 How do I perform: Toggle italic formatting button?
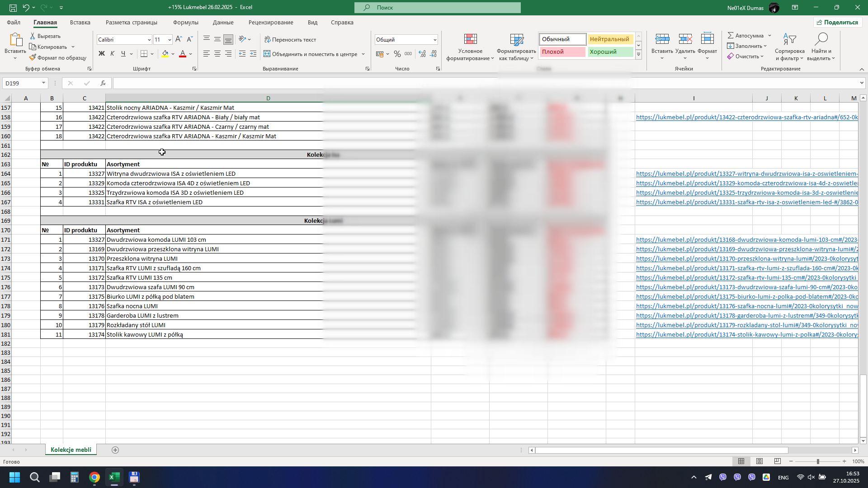coord(113,54)
